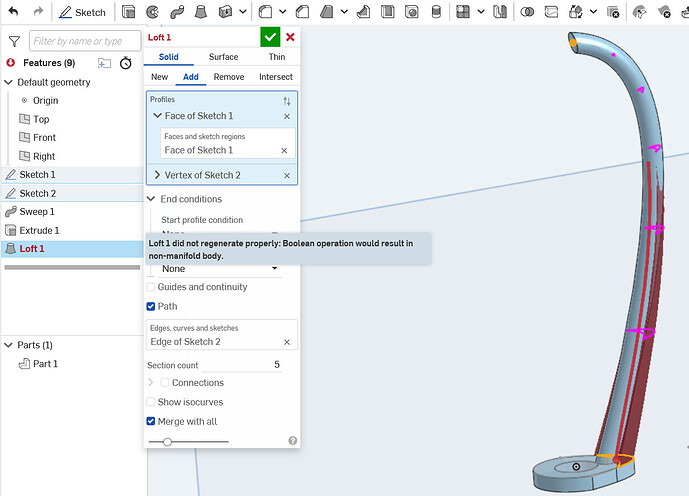The image size is (689, 496).
Task: Open the dropdown beside the Draft tool
Action: 344,12
